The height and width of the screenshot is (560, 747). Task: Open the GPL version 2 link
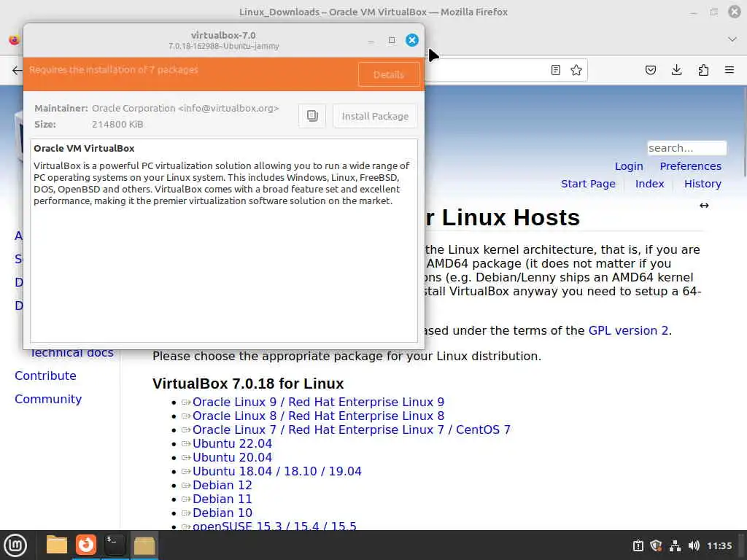628,330
